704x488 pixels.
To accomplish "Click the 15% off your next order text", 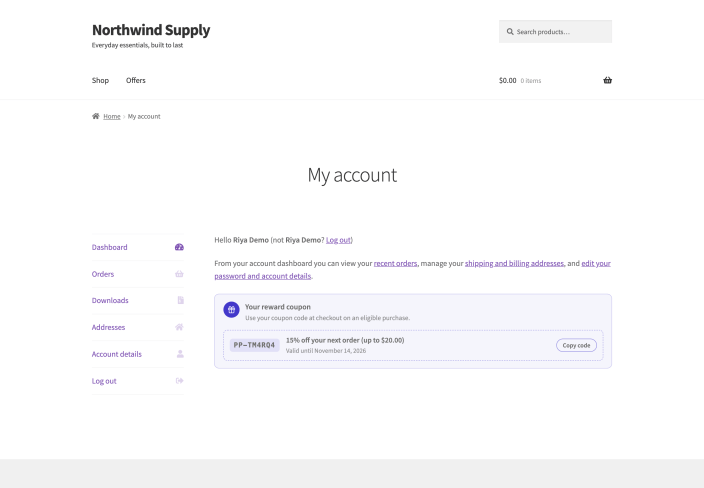I will point(345,340).
